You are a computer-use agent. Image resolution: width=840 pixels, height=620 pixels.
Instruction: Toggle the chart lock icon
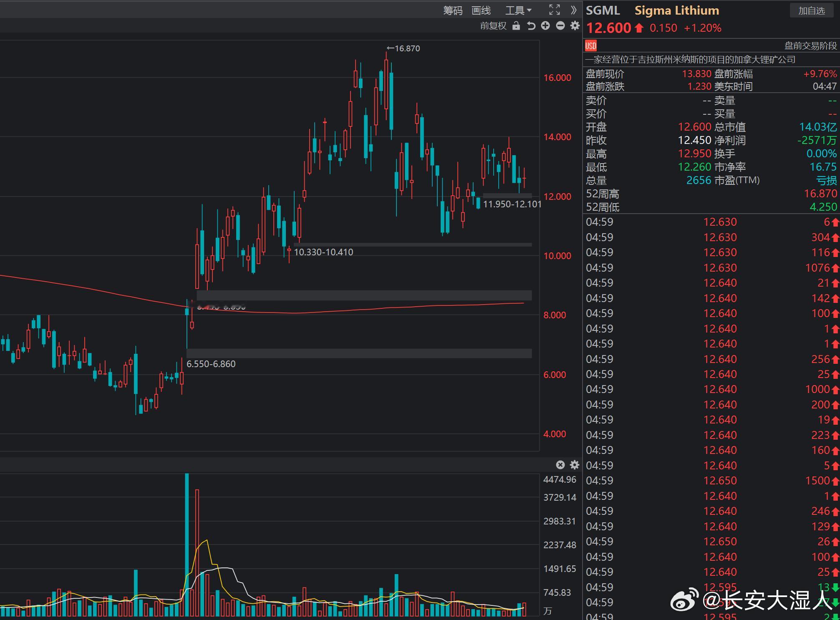coord(516,26)
